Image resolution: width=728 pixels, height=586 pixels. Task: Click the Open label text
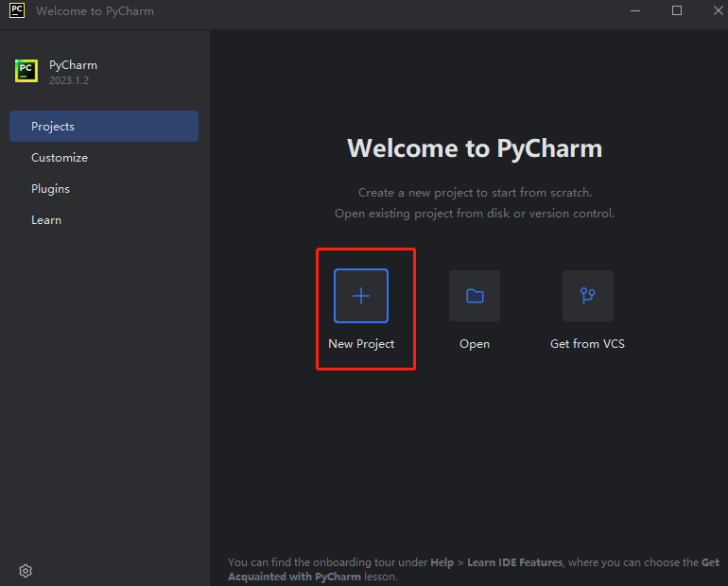pos(475,344)
